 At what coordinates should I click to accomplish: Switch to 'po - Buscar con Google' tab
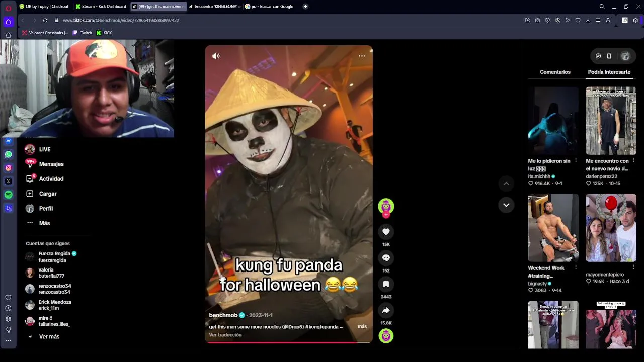point(271,7)
